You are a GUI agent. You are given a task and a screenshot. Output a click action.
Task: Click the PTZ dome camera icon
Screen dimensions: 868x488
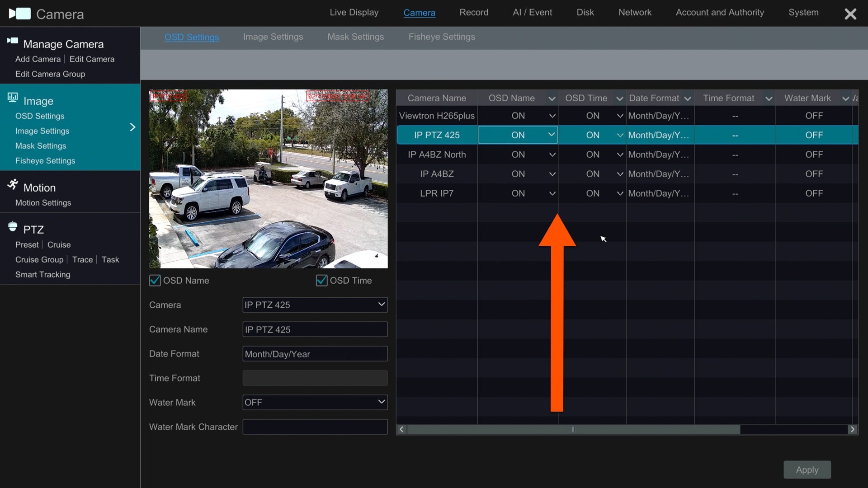[x=13, y=226]
